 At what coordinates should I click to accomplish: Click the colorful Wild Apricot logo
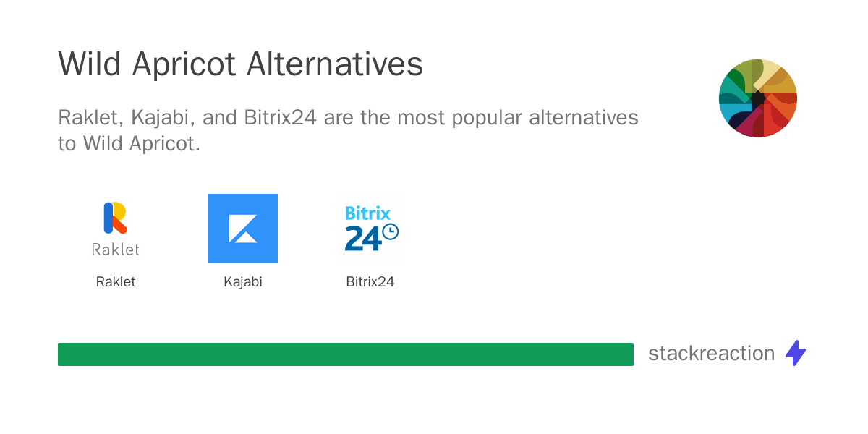[758, 98]
